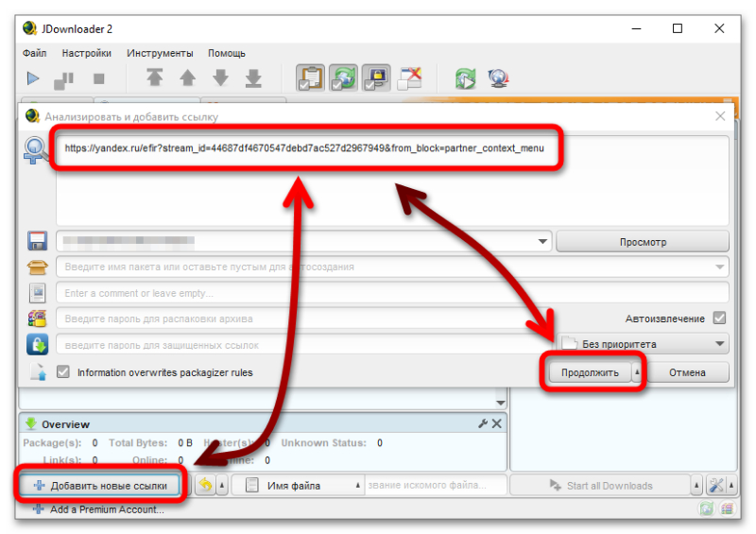This screenshot has width=756, height=534.
Task: Click the reconnect globe monitor icon
Action: 498,78
